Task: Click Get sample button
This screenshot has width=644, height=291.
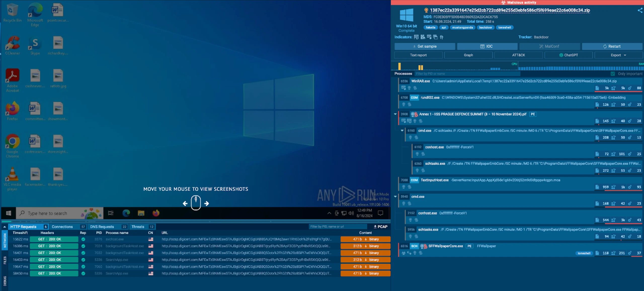Action: (x=425, y=46)
